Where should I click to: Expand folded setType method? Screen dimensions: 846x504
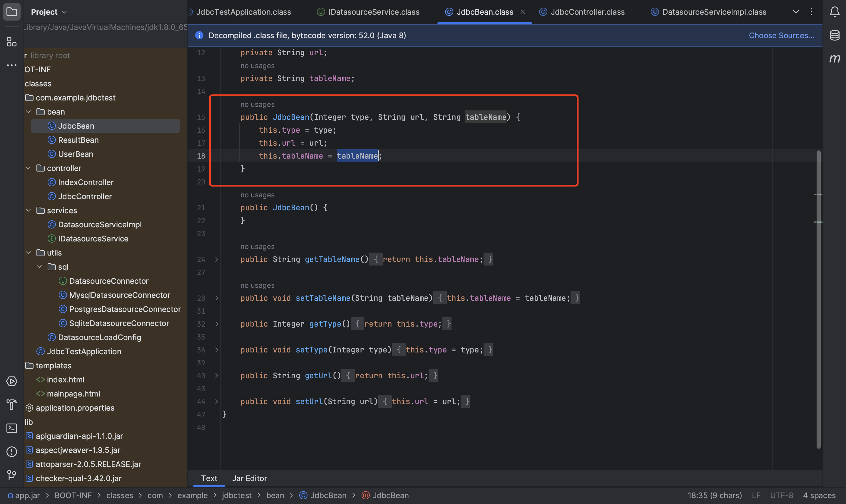coord(217,350)
